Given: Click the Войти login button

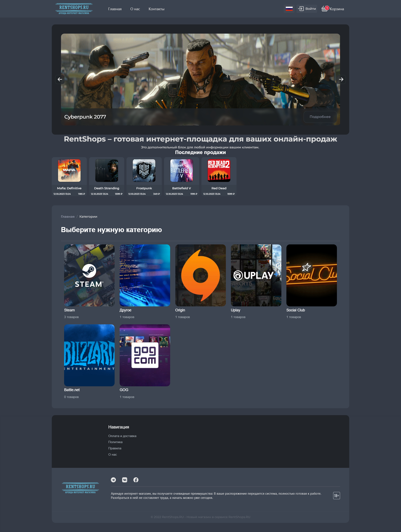Looking at the screenshot, I should [x=307, y=9].
